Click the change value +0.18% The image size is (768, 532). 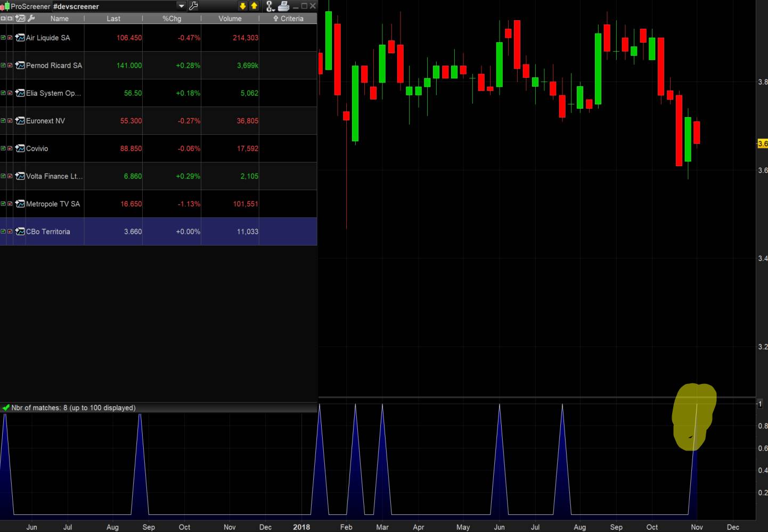[188, 93]
